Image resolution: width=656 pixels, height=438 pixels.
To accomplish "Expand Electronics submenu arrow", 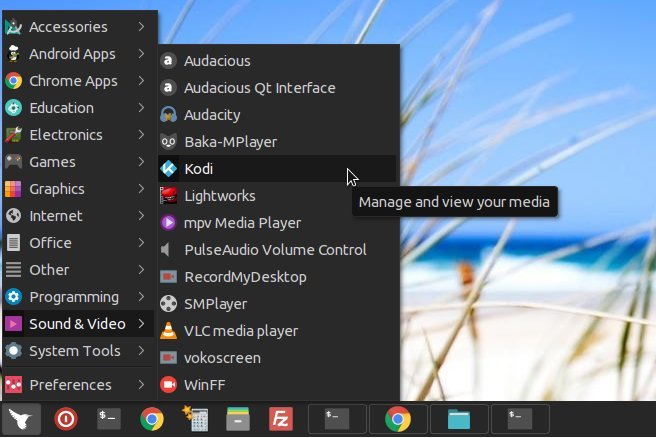I will point(141,135).
